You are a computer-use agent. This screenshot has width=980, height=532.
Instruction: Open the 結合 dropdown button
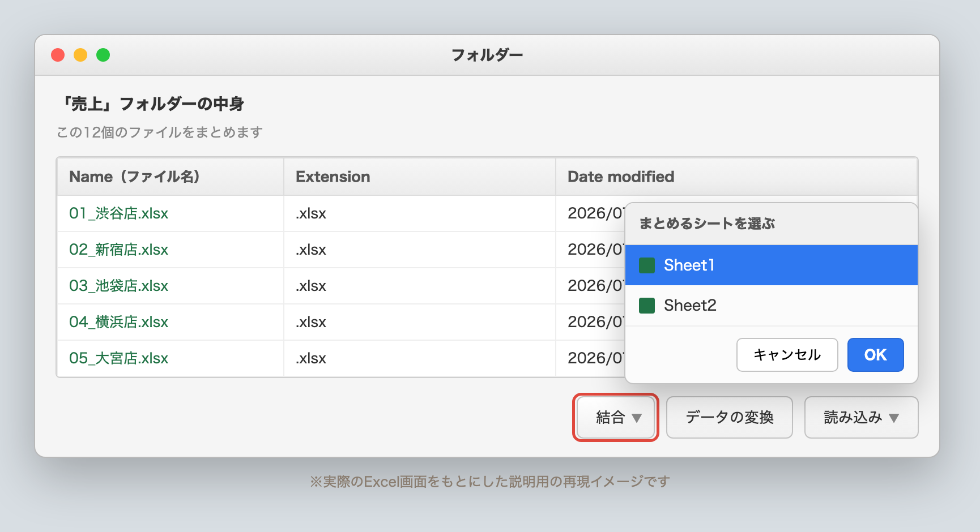point(616,418)
